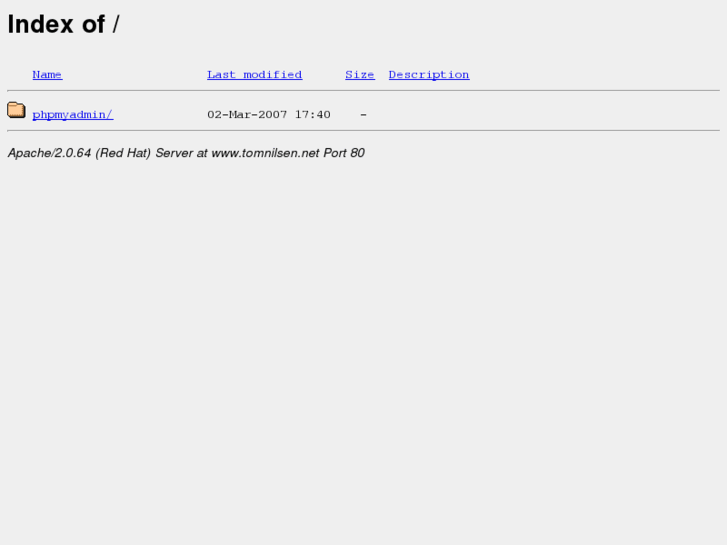Click the orange directory folder image
Image resolution: width=727 pixels, height=545 pixels.
[x=16, y=110]
